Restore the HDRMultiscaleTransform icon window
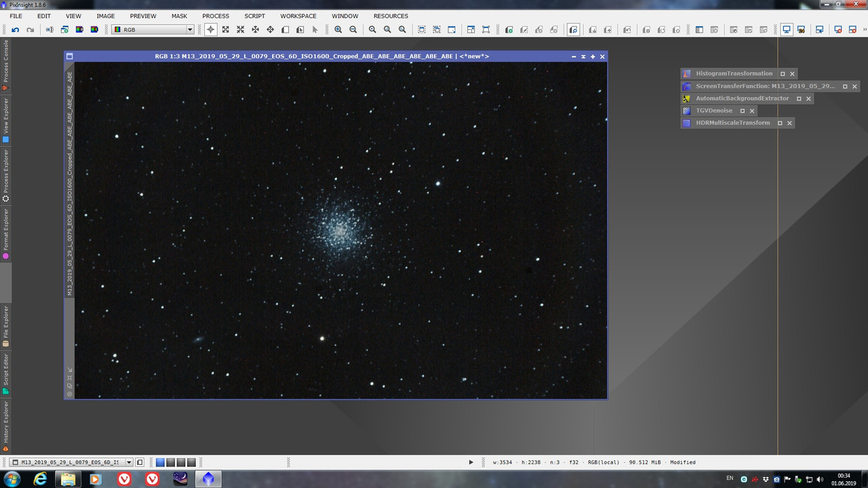The image size is (868, 488). coord(780,123)
